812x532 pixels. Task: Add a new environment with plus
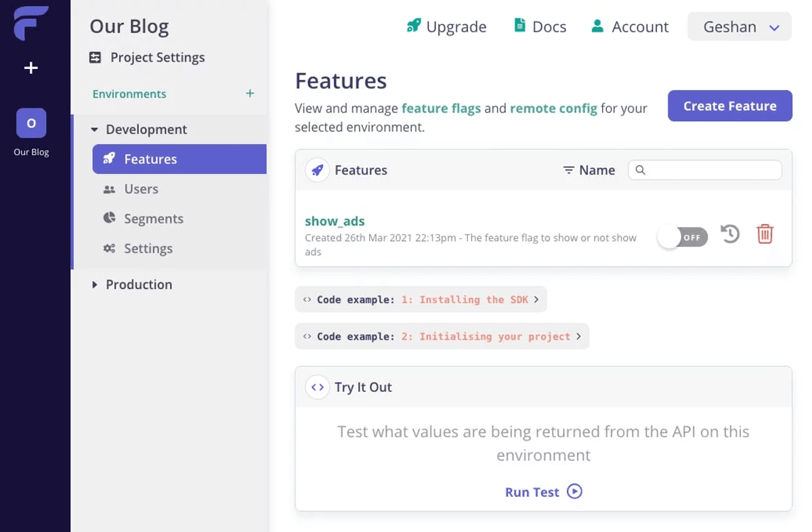(250, 93)
